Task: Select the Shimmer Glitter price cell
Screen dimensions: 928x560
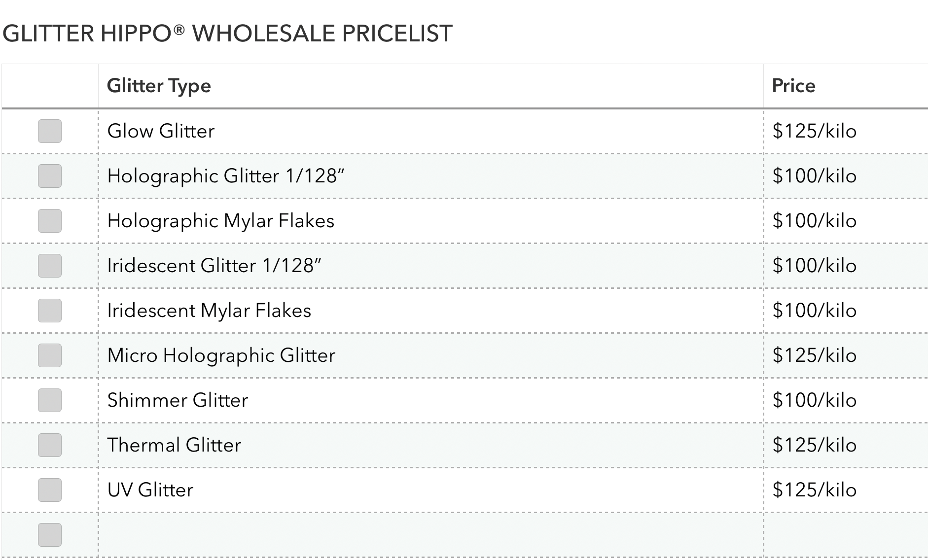Action: coord(814,400)
